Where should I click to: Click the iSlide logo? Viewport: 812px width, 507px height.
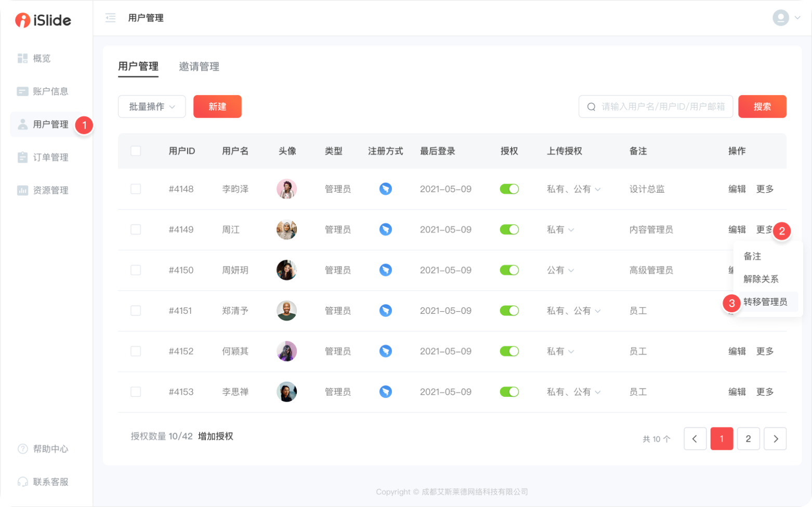pyautogui.click(x=43, y=20)
